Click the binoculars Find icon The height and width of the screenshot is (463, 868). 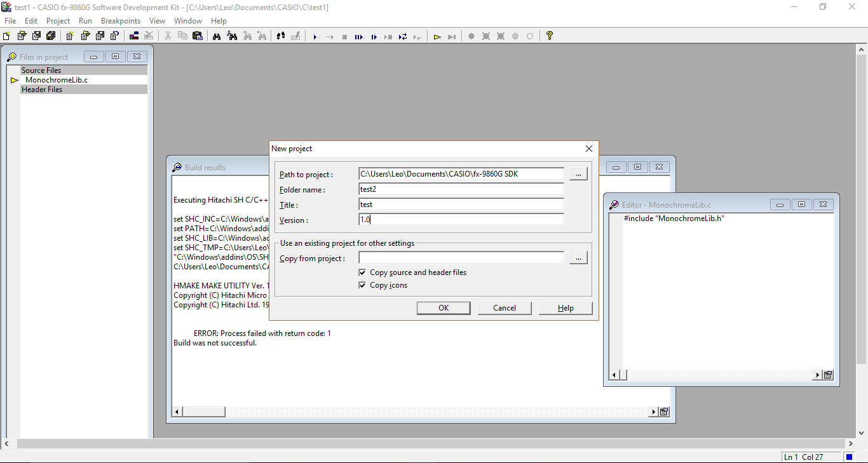[217, 36]
